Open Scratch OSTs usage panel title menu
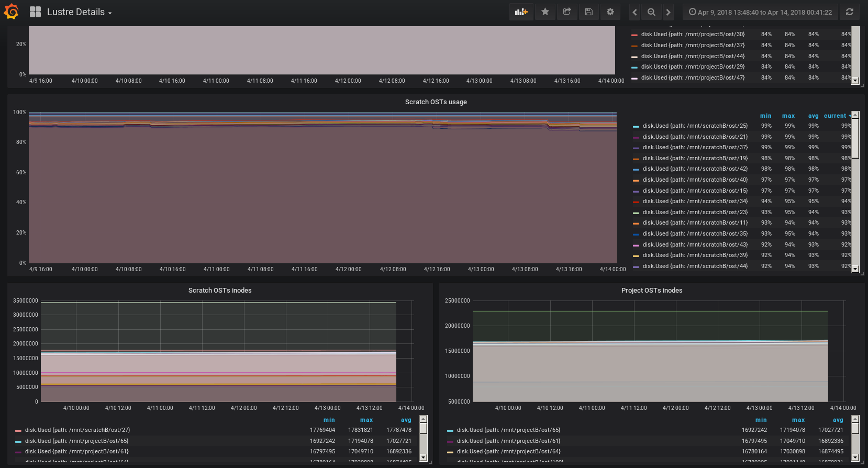Image resolution: width=868 pixels, height=468 pixels. click(436, 102)
